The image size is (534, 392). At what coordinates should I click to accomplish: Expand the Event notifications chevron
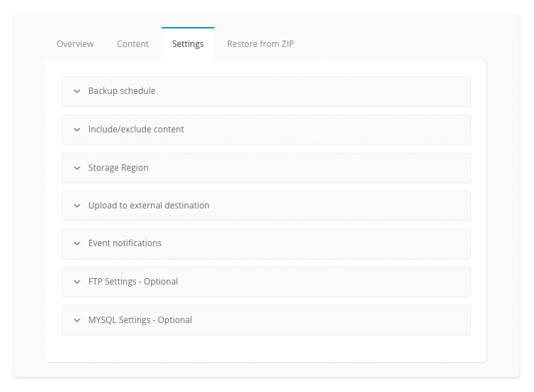[x=77, y=243]
